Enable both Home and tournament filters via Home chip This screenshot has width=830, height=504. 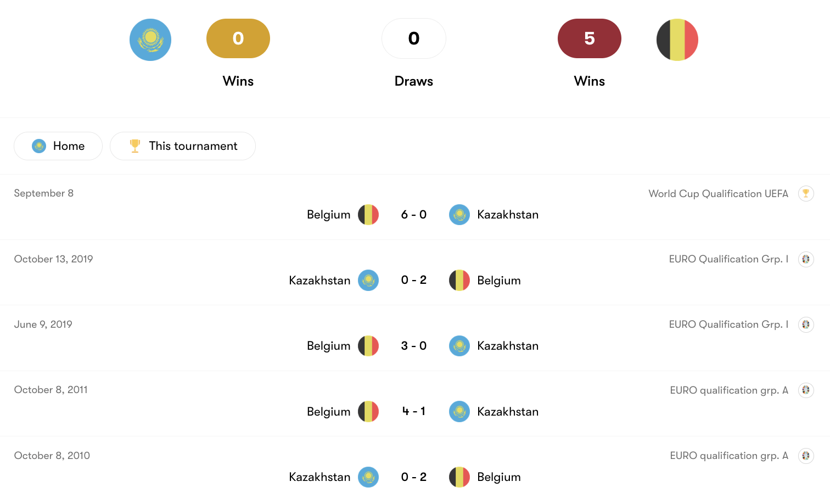(58, 145)
